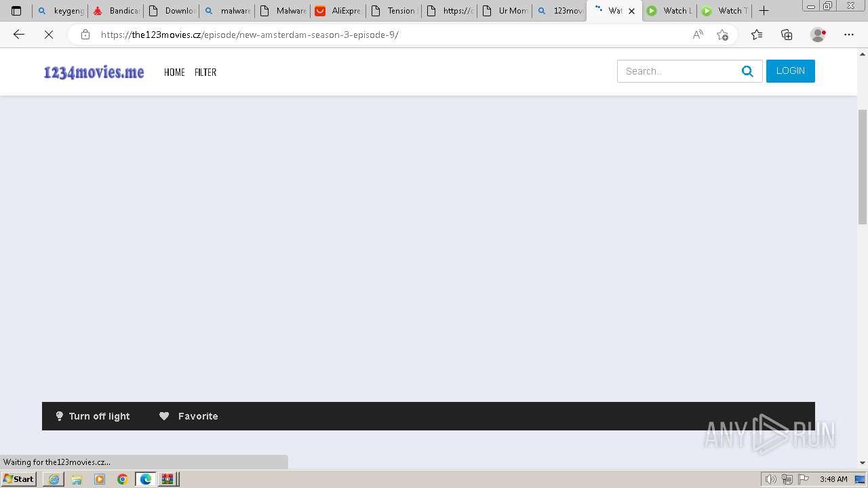Open File Explorer from taskbar

pyautogui.click(x=77, y=479)
